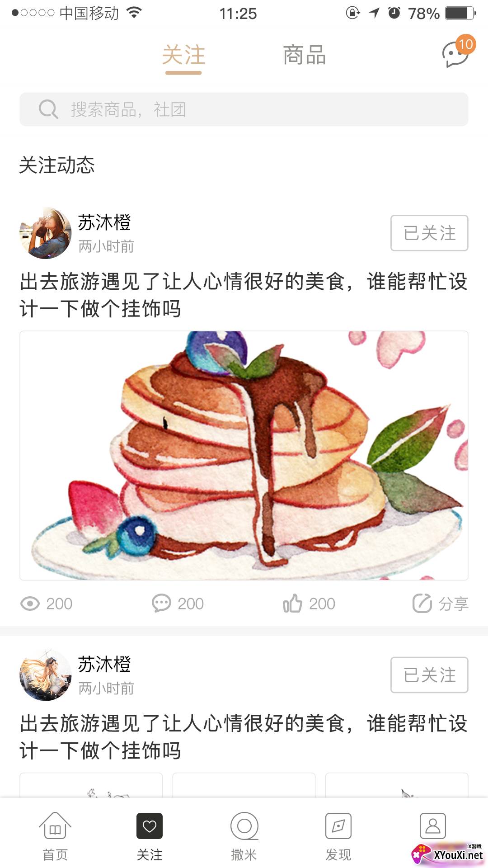Open the profile person icon in bottom bar

[x=433, y=826]
